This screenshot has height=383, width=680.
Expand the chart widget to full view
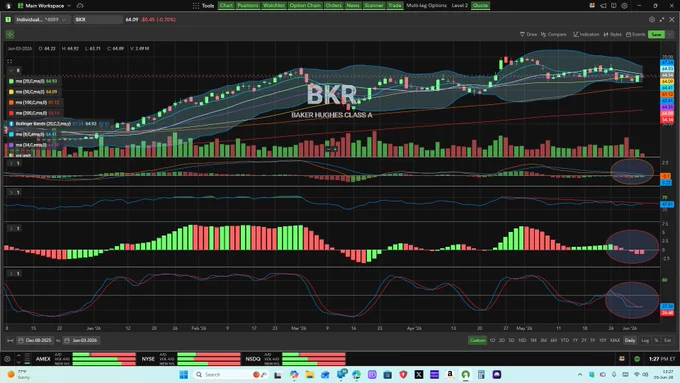[x=662, y=20]
